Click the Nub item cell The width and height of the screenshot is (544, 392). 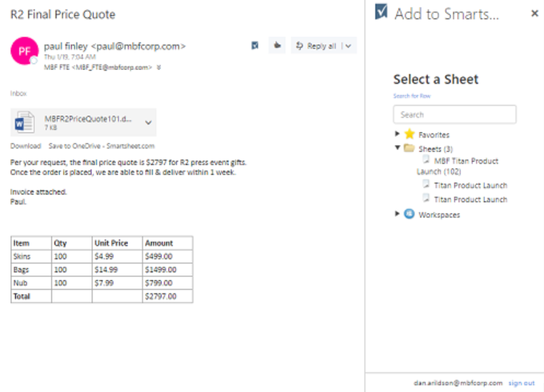[31, 283]
